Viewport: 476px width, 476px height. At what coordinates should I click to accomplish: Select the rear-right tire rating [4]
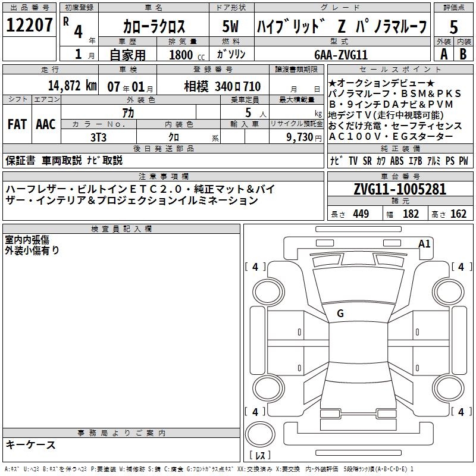pos(461,412)
